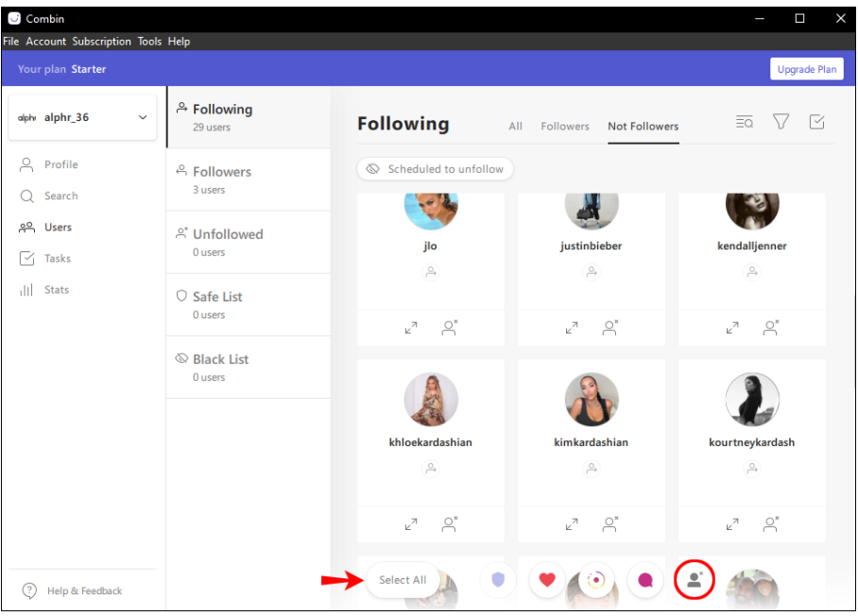The width and height of the screenshot is (858, 616).
Task: Click the unfollow icon on kourtneykardash's card
Action: click(771, 524)
